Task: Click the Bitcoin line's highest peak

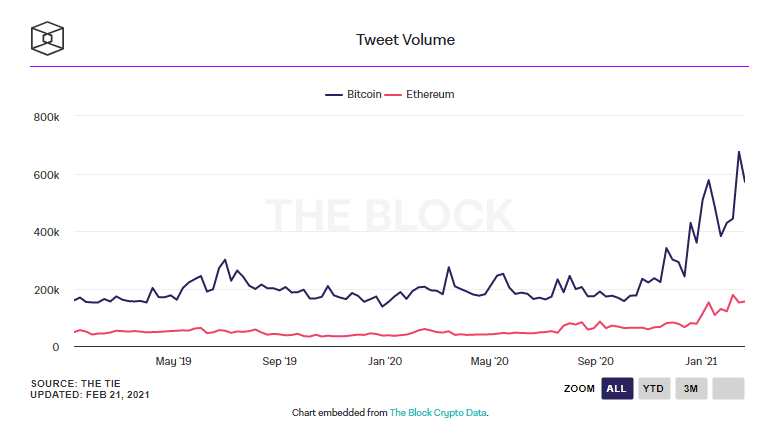Action: click(739, 152)
